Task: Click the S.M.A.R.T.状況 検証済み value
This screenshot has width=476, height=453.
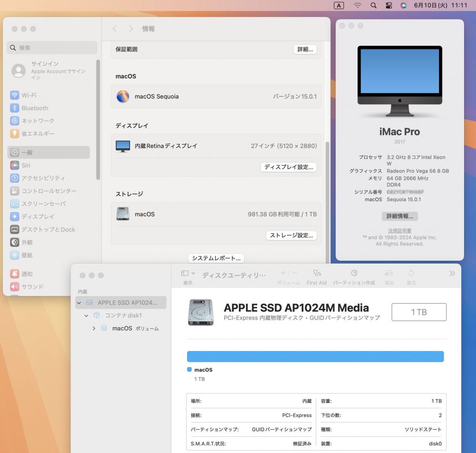Action: 302,443
